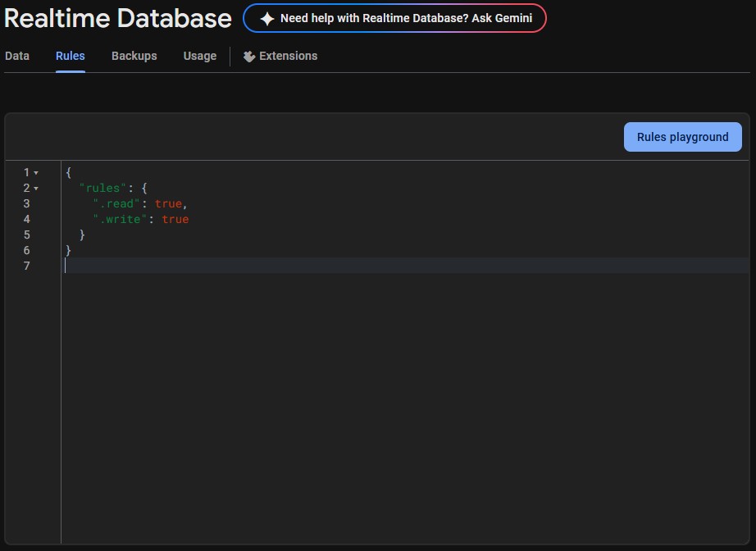The width and height of the screenshot is (756, 551).
Task: Click the ".write" key on line 4
Action: tap(120, 219)
